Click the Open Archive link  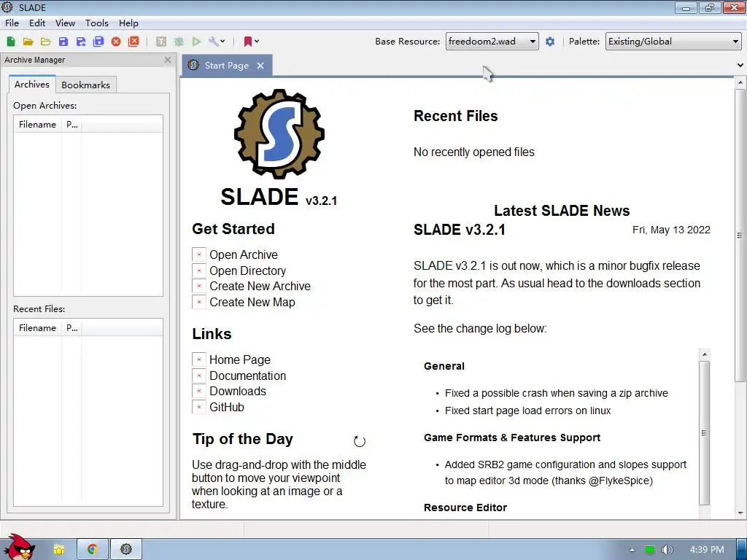point(244,254)
